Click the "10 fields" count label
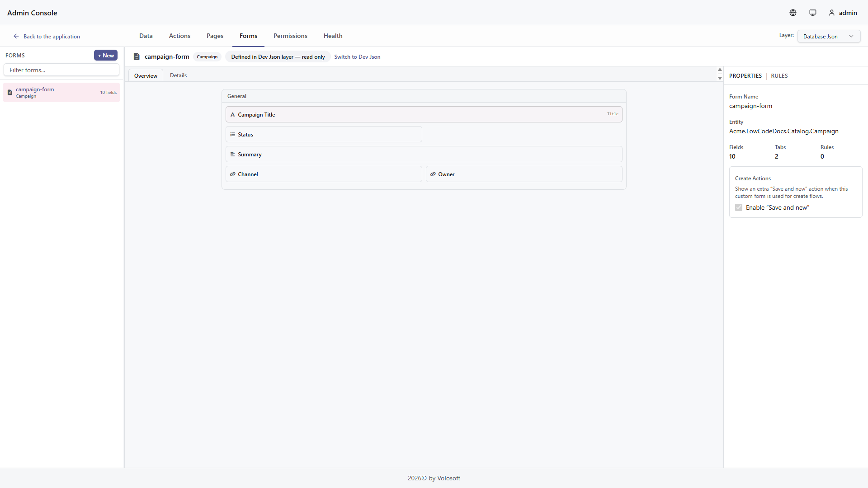868x488 pixels. pos(108,93)
